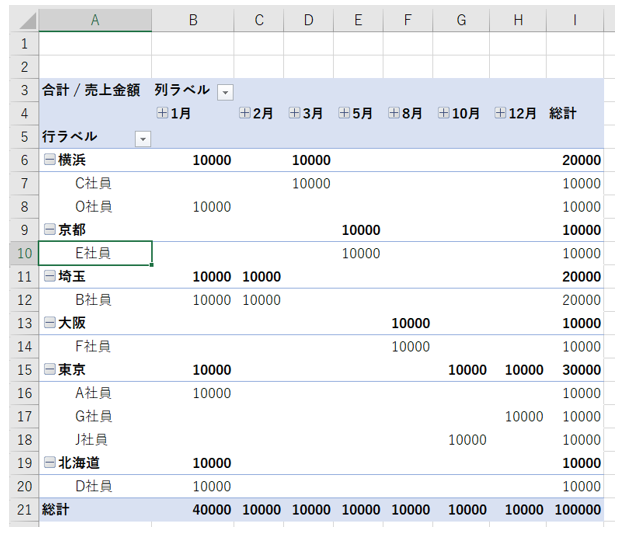Expand the 1月 column group
626x535 pixels.
click(162, 114)
